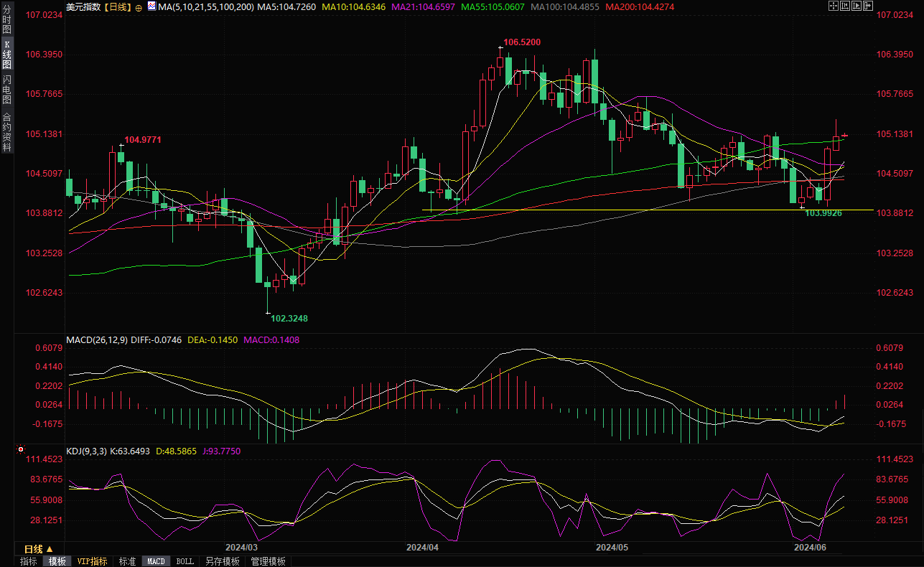Toggle the MACD template button
Viewport: 924px width, 567px height.
[156, 561]
